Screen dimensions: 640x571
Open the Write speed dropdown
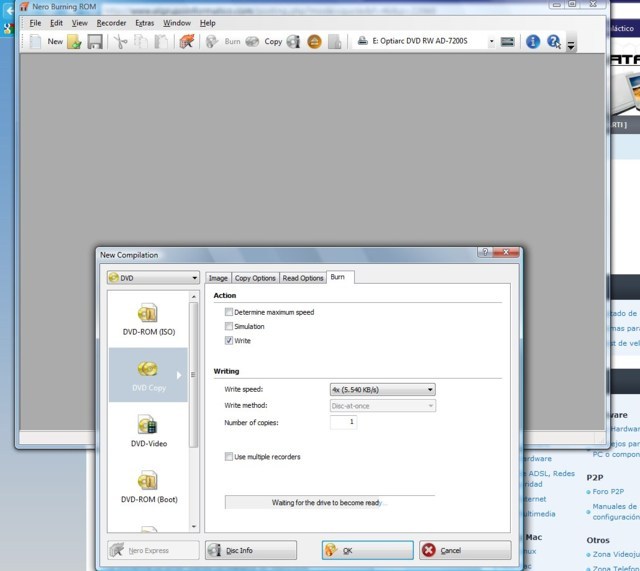382,390
